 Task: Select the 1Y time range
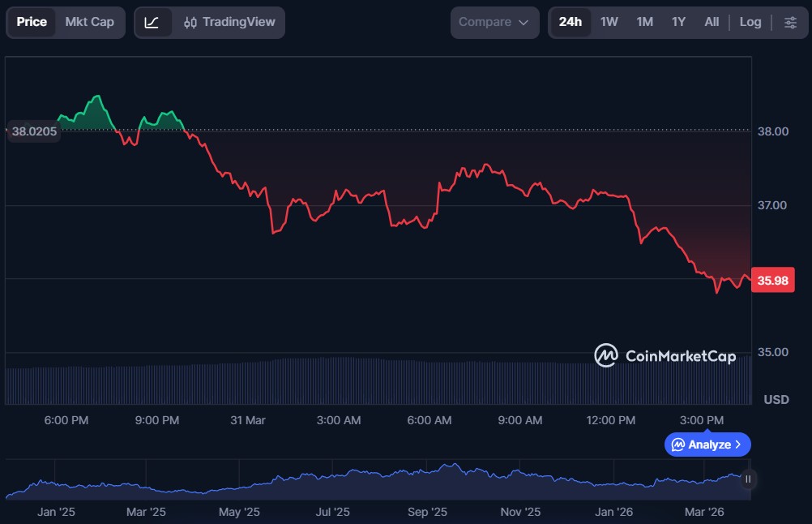[678, 22]
